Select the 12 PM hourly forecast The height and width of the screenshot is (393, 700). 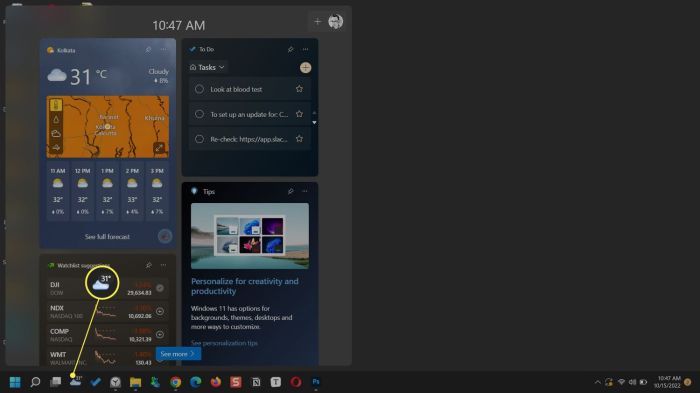click(x=83, y=191)
